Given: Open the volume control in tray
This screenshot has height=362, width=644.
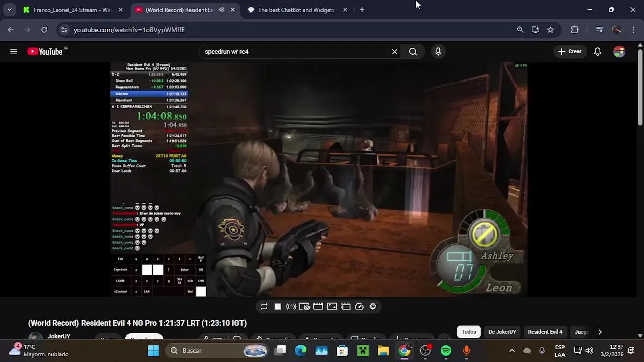Looking at the screenshot, I should point(589,350).
